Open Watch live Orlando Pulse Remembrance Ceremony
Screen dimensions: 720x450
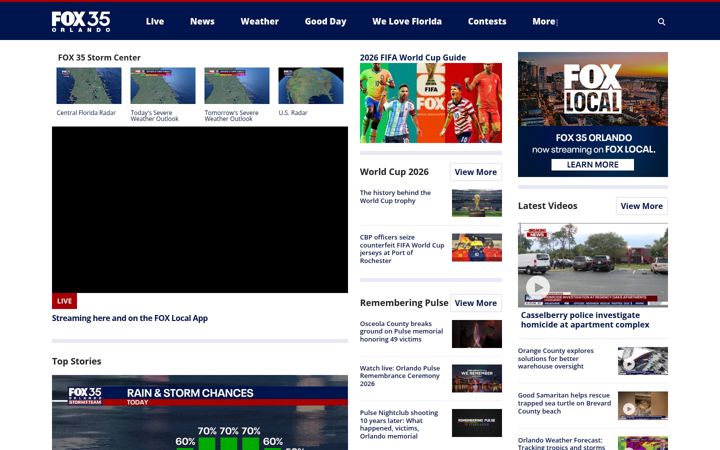tap(400, 376)
